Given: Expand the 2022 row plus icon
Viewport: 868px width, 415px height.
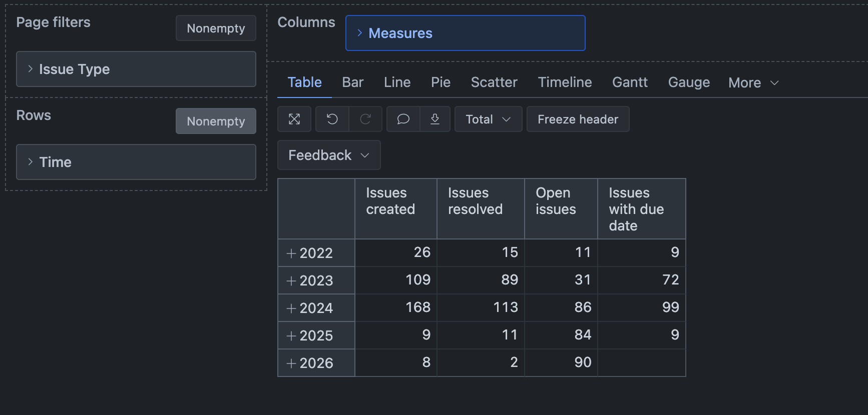Looking at the screenshot, I should (291, 253).
